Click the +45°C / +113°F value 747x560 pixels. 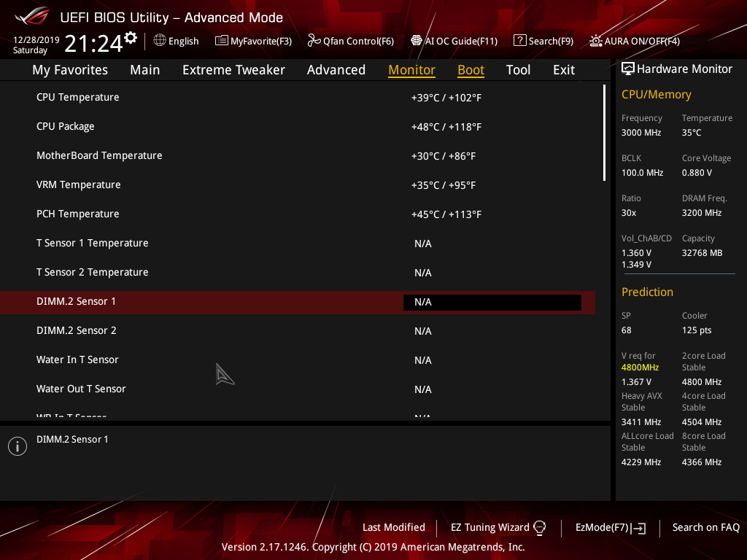pos(446,215)
